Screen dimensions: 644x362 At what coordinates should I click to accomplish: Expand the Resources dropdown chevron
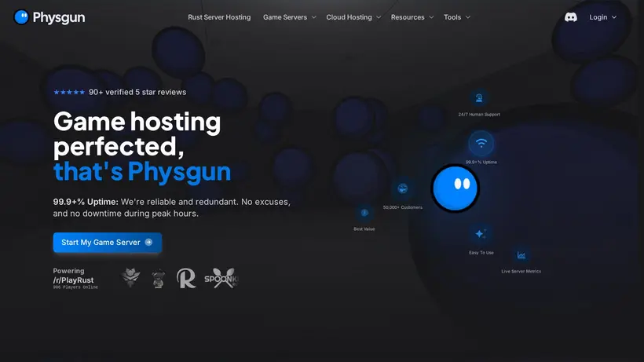[431, 17]
